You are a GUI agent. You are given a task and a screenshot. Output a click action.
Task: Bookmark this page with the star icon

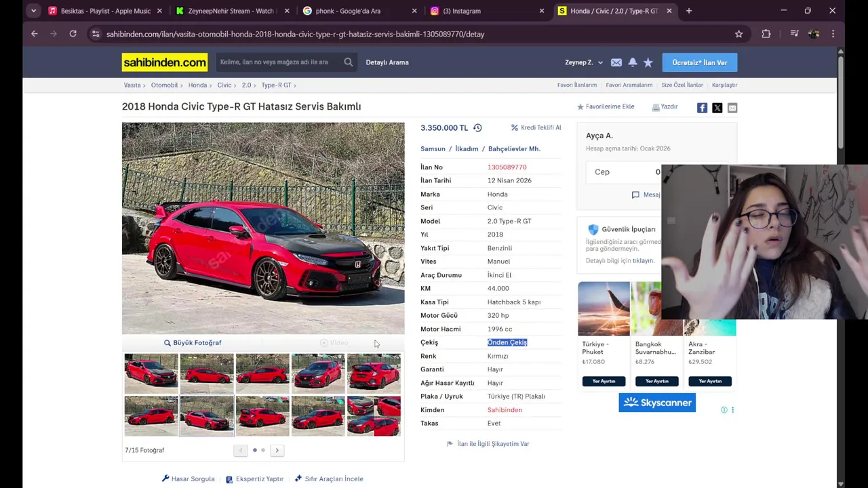coord(738,34)
